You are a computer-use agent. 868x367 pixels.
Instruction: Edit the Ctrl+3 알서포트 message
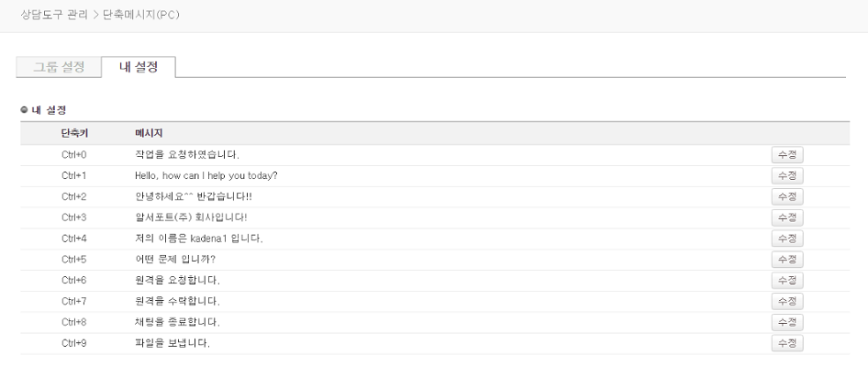click(787, 217)
